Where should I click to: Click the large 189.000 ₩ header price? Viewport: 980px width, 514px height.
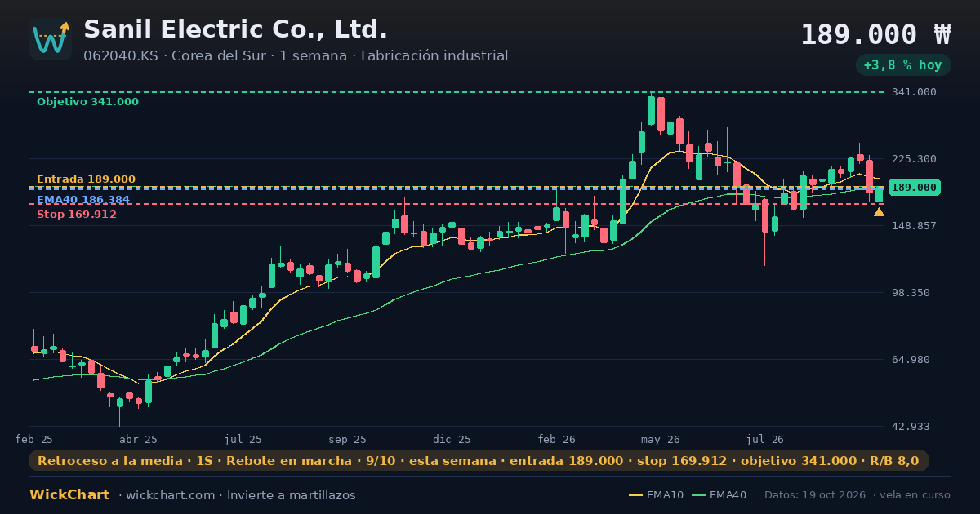pyautogui.click(x=875, y=34)
